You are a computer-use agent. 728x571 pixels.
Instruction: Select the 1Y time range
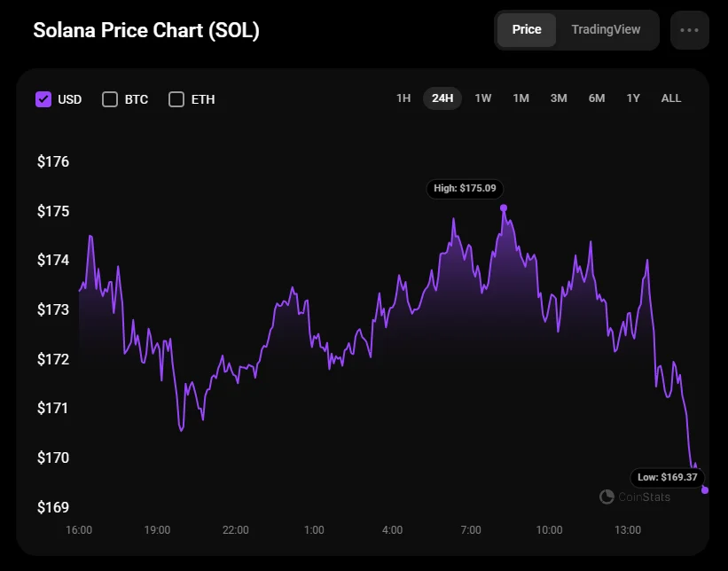(633, 98)
